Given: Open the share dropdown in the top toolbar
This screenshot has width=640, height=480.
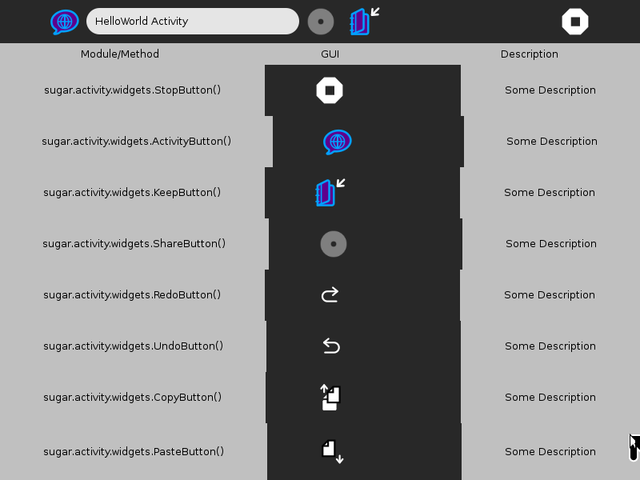Looking at the screenshot, I should coord(320,21).
